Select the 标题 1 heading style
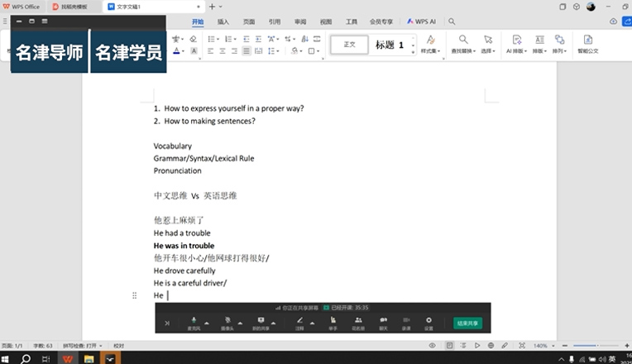The width and height of the screenshot is (632, 364). (389, 45)
